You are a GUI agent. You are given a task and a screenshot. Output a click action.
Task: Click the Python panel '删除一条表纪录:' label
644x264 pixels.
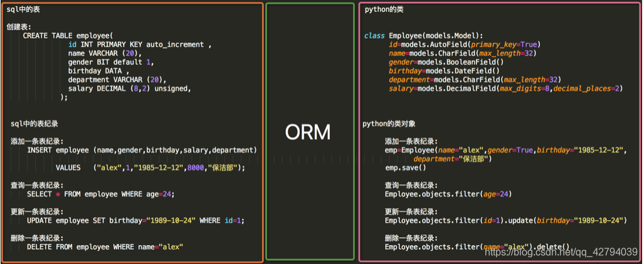pyautogui.click(x=411, y=238)
